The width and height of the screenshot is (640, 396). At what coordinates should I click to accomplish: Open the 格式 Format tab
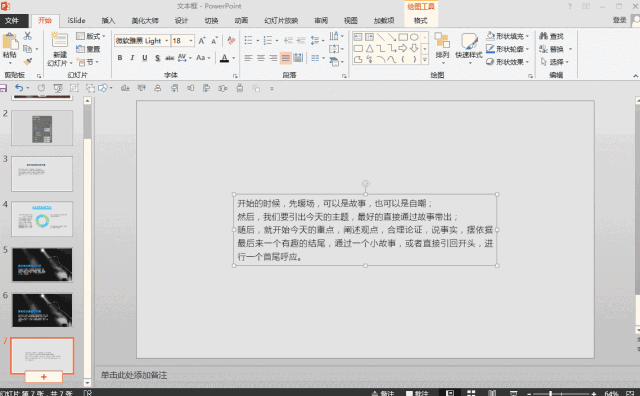pos(420,20)
